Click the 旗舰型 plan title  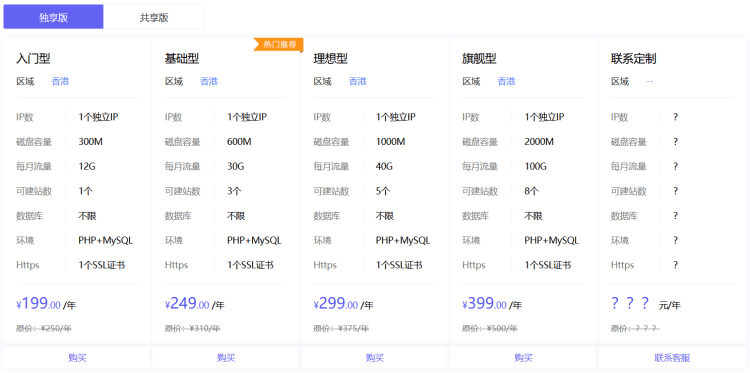coord(479,59)
